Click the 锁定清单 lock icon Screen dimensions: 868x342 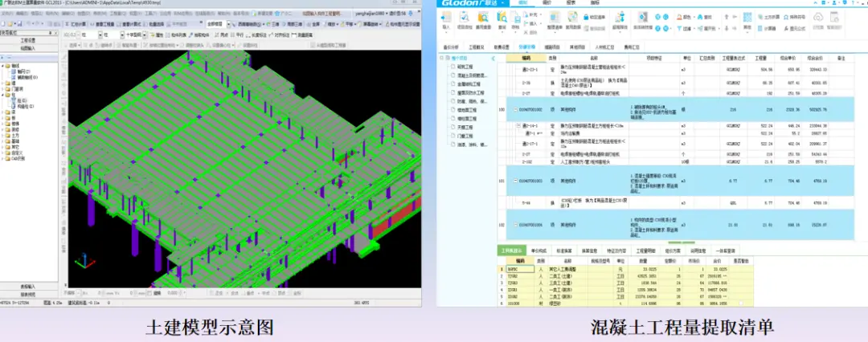click(587, 17)
